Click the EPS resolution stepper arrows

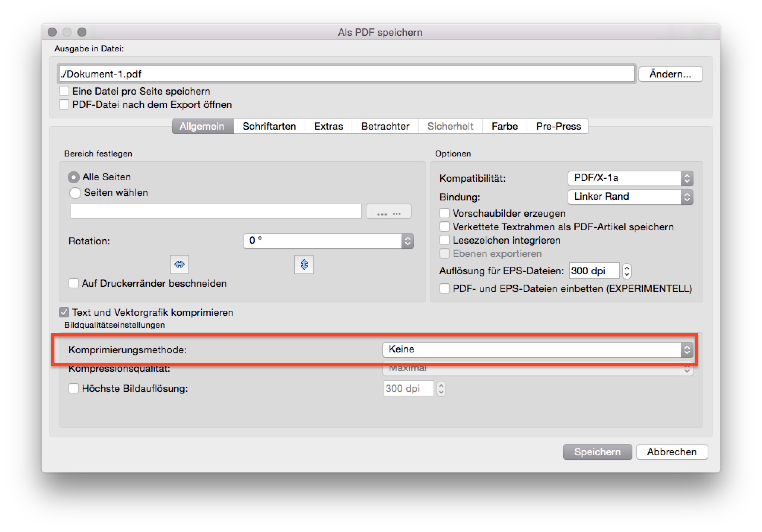(627, 271)
